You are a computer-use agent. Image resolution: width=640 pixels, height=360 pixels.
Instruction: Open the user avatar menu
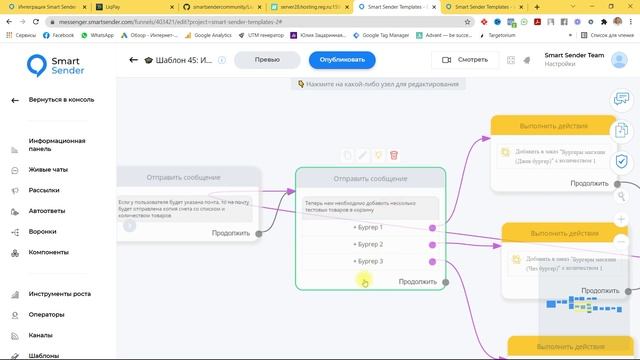pyautogui.click(x=619, y=60)
